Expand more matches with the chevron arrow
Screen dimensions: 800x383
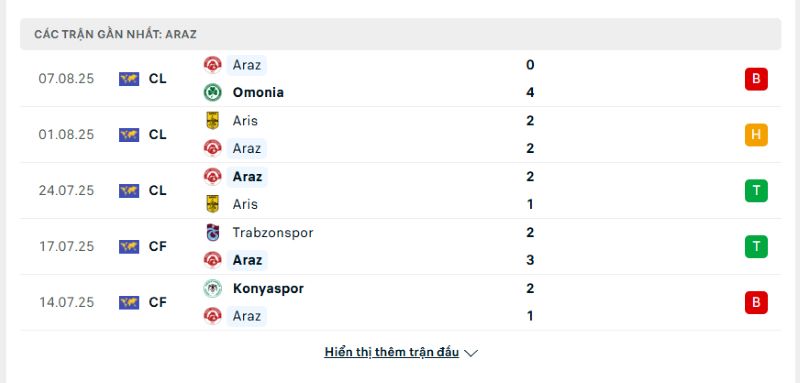(x=471, y=353)
